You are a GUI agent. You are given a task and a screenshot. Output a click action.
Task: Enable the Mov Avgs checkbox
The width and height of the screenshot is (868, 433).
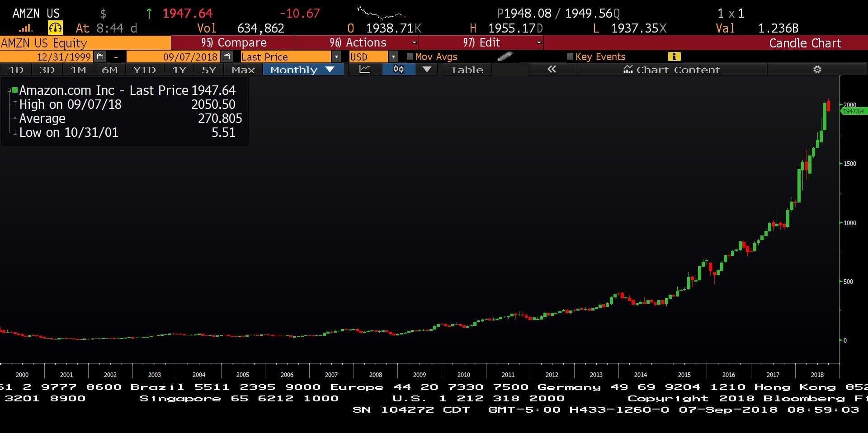[x=410, y=56]
